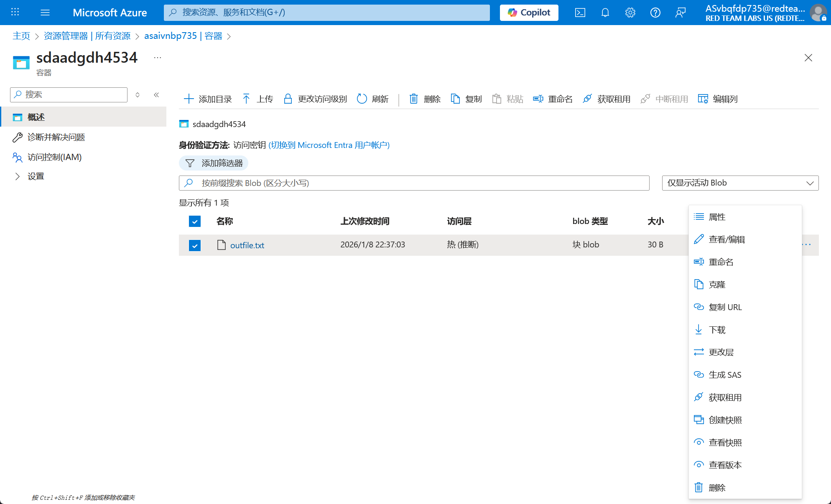Open the notifications bell
Viewport: 831px width, 504px height.
point(605,13)
